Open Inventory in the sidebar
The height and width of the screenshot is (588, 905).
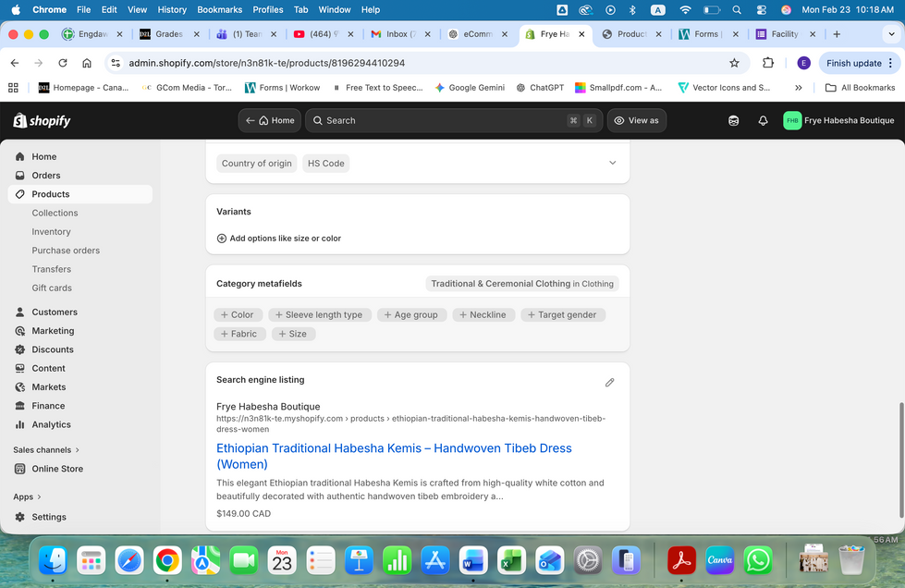52,231
